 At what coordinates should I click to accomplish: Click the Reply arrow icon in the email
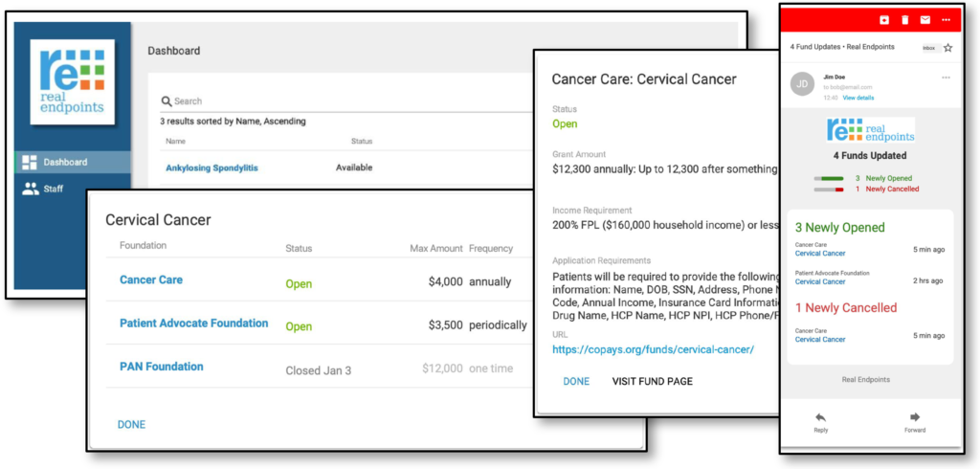(820, 417)
